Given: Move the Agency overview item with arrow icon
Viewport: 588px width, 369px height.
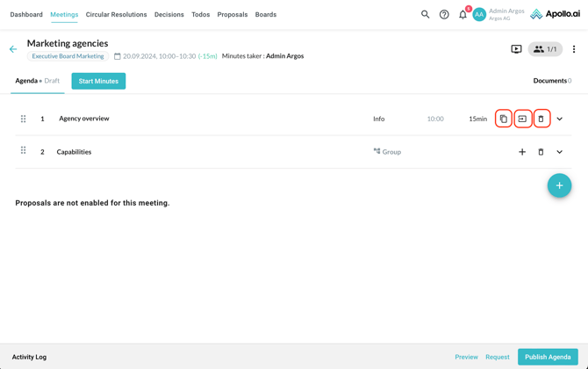Looking at the screenshot, I should click(x=522, y=119).
